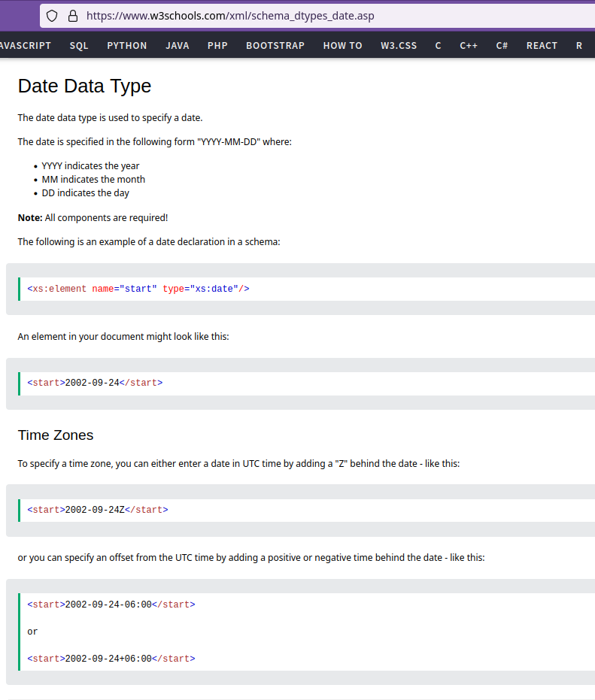Click the URL address bar text
The width and height of the screenshot is (595, 700).
coord(230,16)
